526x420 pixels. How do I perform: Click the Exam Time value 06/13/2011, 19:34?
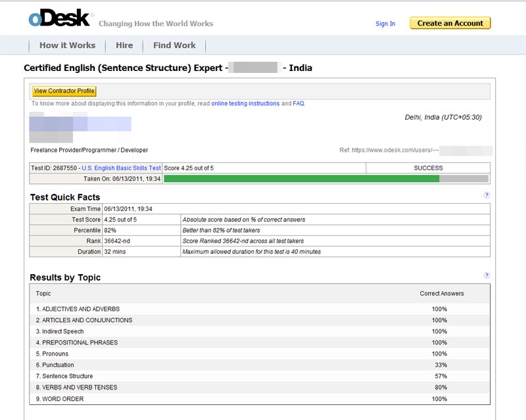[128, 209]
